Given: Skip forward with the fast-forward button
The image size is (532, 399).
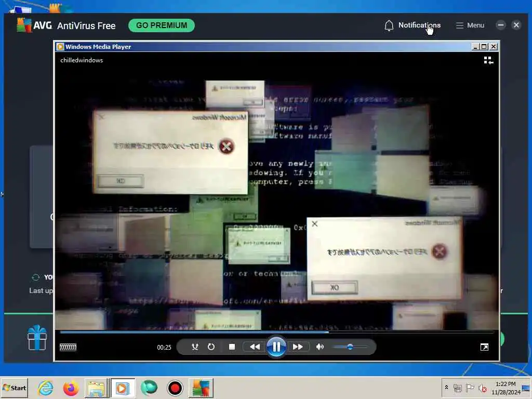Looking at the screenshot, I should click(298, 347).
